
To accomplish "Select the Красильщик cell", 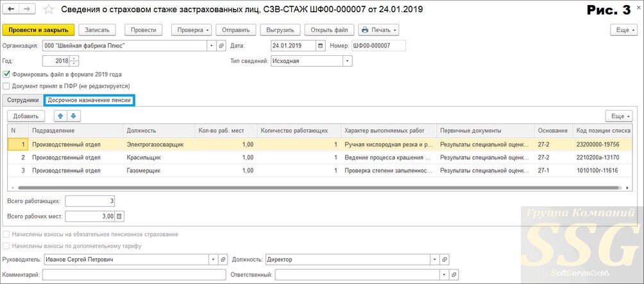I will point(158,157).
